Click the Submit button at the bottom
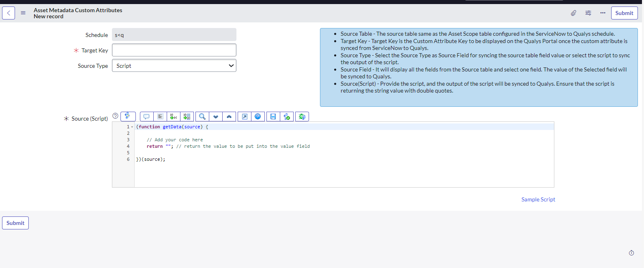 (15, 223)
